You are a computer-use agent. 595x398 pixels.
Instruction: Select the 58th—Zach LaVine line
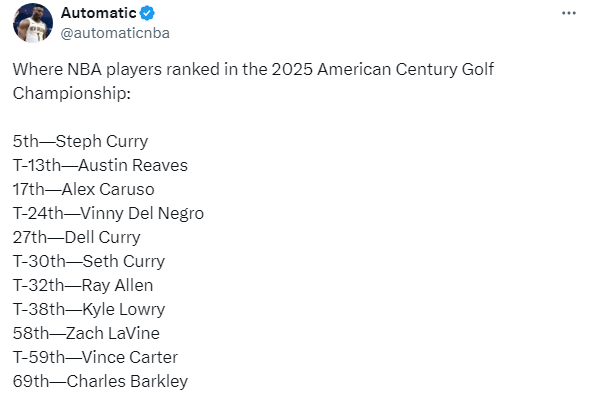pos(86,333)
